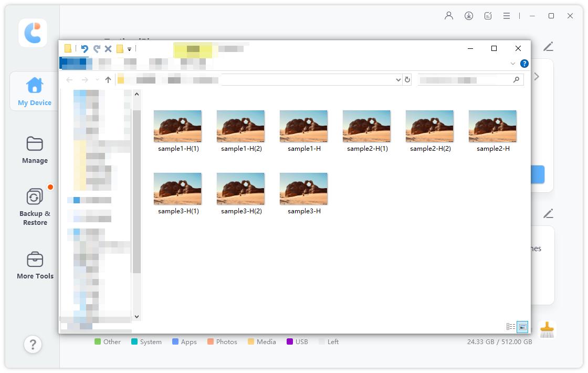Click the question mark help button
588x373 pixels.
(x=33, y=345)
